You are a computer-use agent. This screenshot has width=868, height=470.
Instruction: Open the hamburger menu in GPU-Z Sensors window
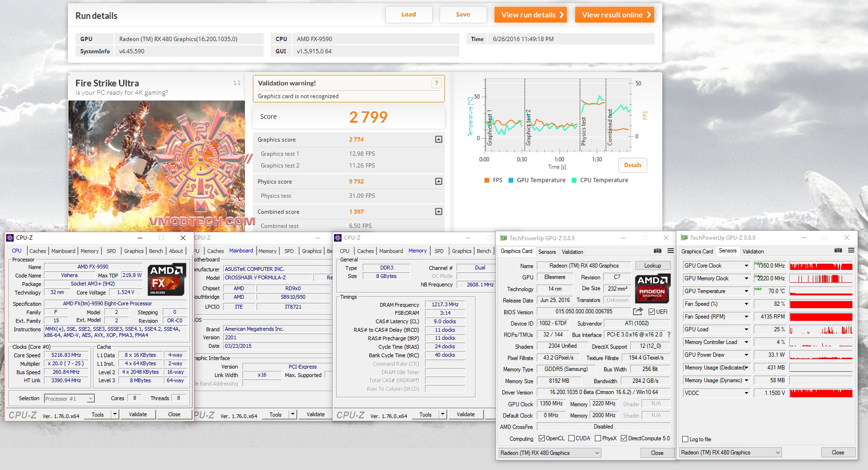coord(851,251)
